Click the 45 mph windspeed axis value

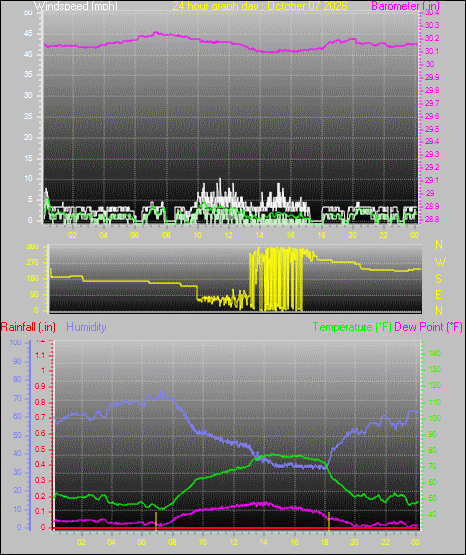point(28,34)
